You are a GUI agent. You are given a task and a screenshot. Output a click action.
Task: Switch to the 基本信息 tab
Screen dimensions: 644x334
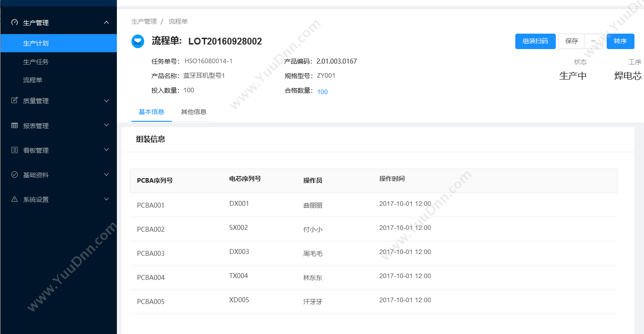click(151, 112)
